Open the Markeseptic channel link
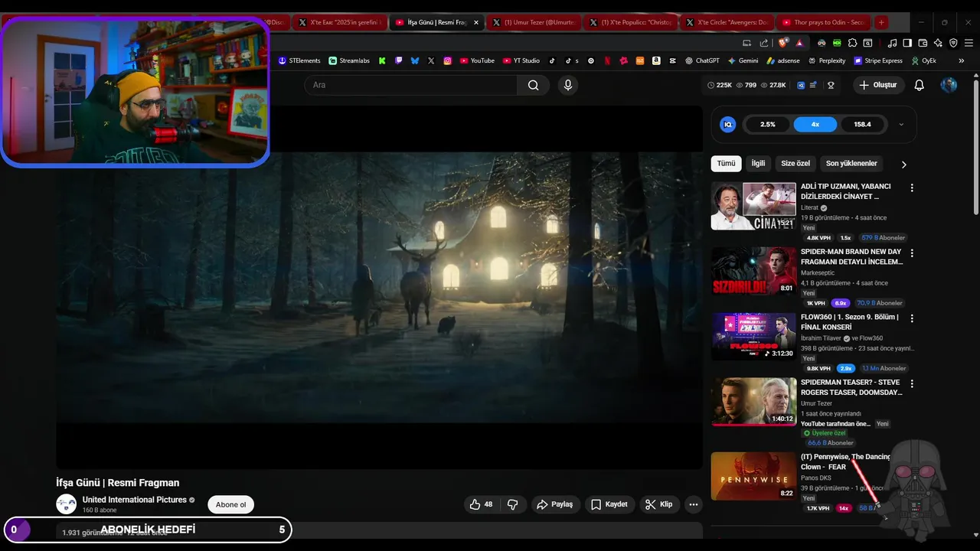Screen dimensions: 980x551 pyautogui.click(x=818, y=272)
